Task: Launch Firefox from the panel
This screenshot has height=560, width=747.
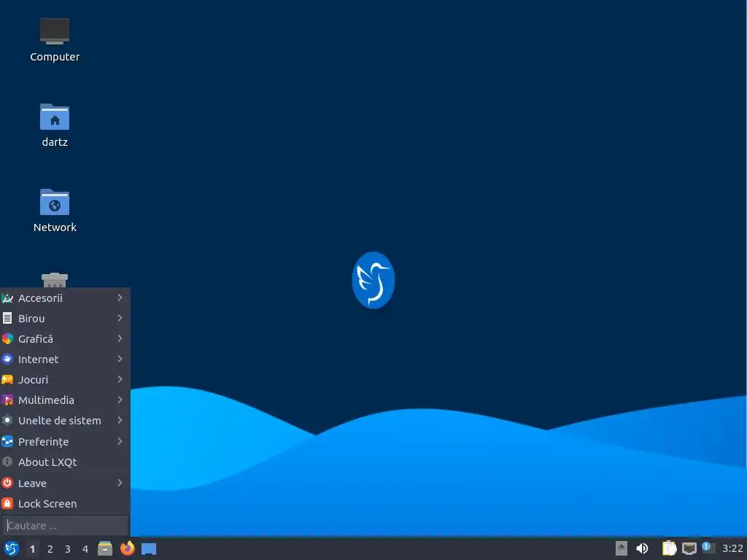Action: click(x=127, y=548)
